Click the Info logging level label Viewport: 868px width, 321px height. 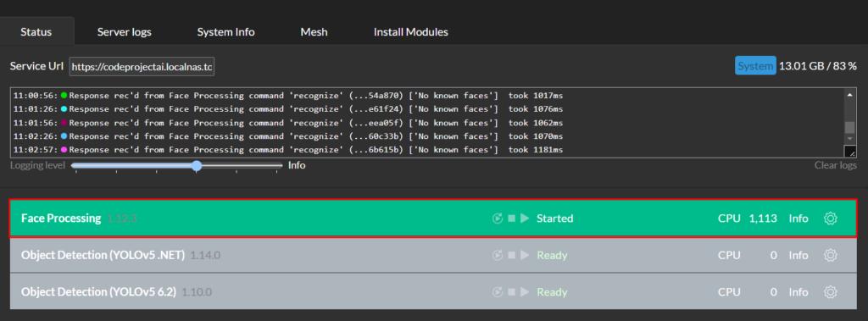(x=297, y=165)
